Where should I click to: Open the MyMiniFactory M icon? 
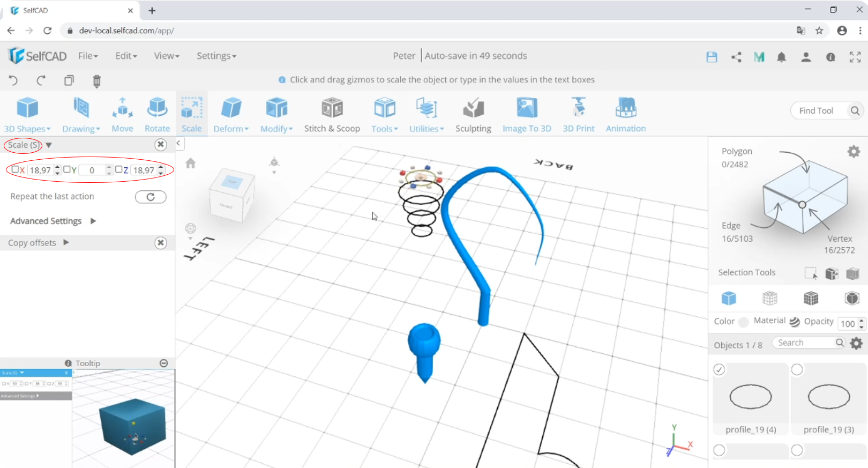(759, 57)
